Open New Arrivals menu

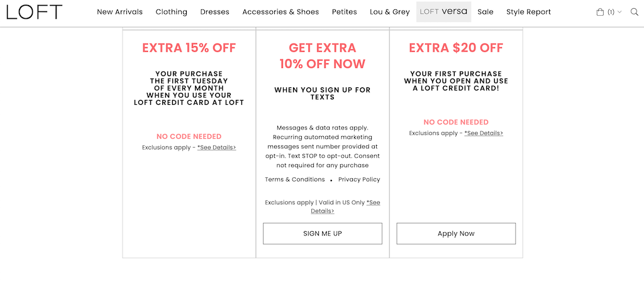pos(119,12)
